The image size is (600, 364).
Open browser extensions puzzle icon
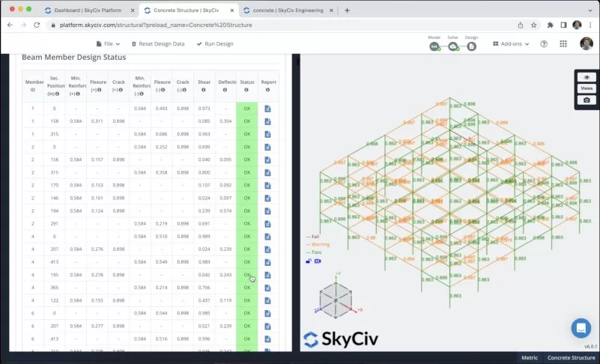pyautogui.click(x=551, y=25)
